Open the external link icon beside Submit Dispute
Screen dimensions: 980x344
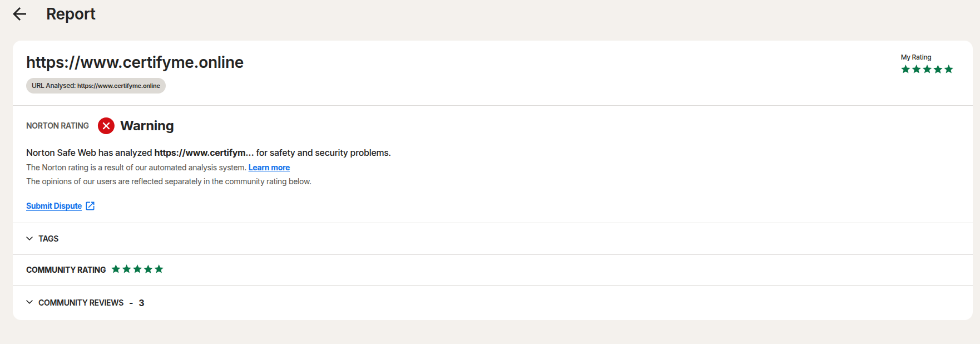point(90,206)
